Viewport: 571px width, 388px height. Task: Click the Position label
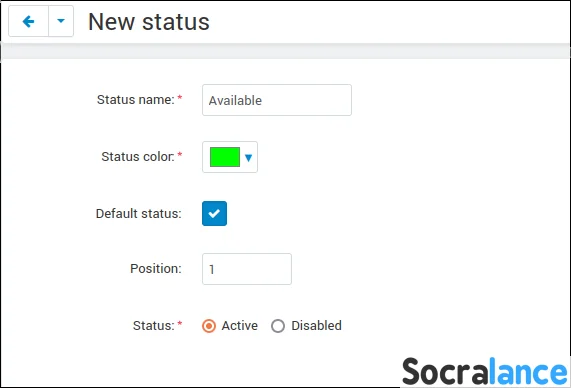[156, 269]
